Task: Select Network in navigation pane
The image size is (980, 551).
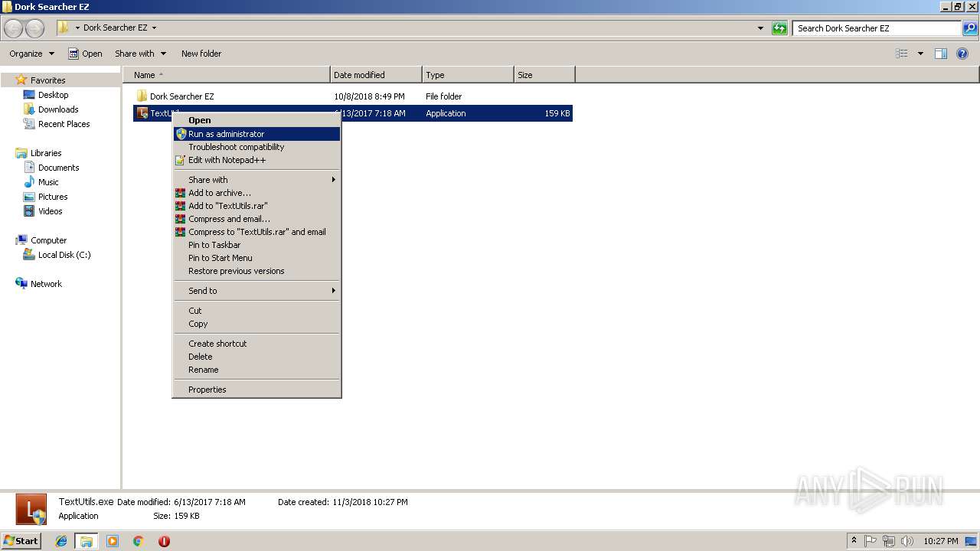Action: pyautogui.click(x=46, y=284)
